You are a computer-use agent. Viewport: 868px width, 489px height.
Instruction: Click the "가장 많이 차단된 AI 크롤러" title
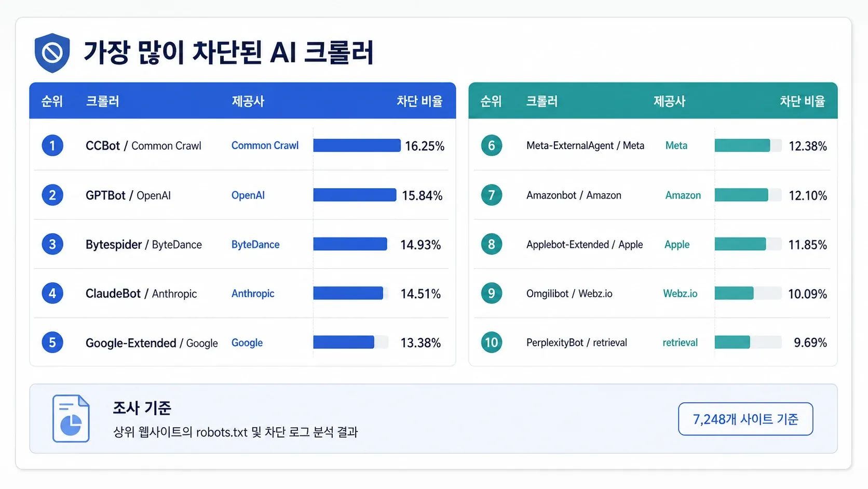tap(228, 52)
